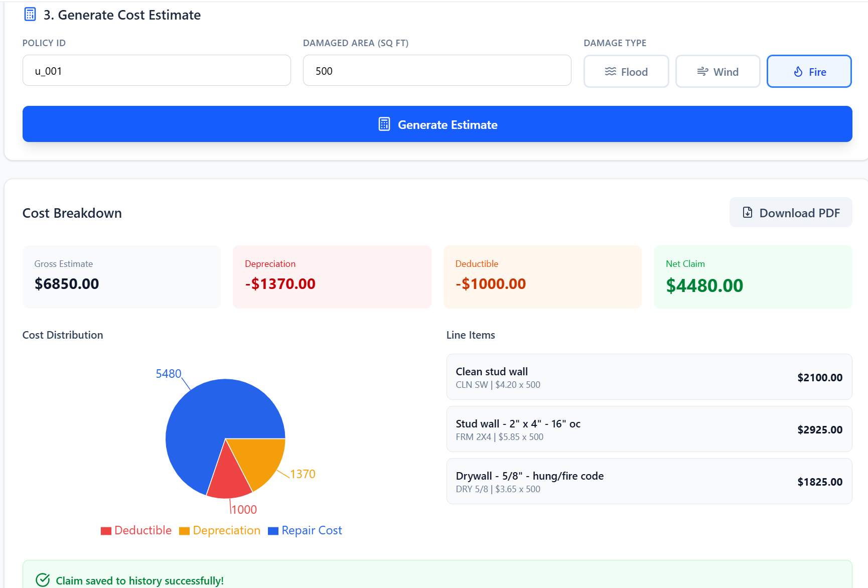Screen dimensions: 868x588
Task: Click the Depreciation legend label
Action: (227, 530)
